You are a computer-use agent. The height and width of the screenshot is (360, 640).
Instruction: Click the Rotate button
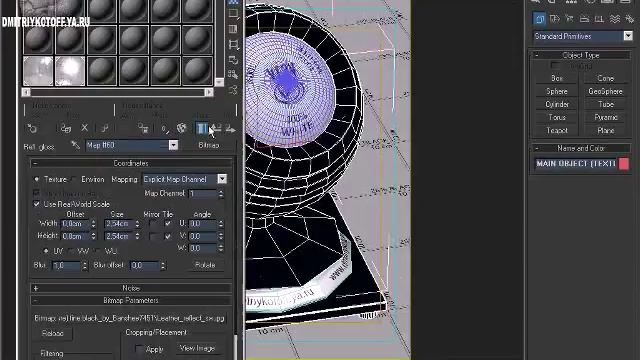click(205, 265)
